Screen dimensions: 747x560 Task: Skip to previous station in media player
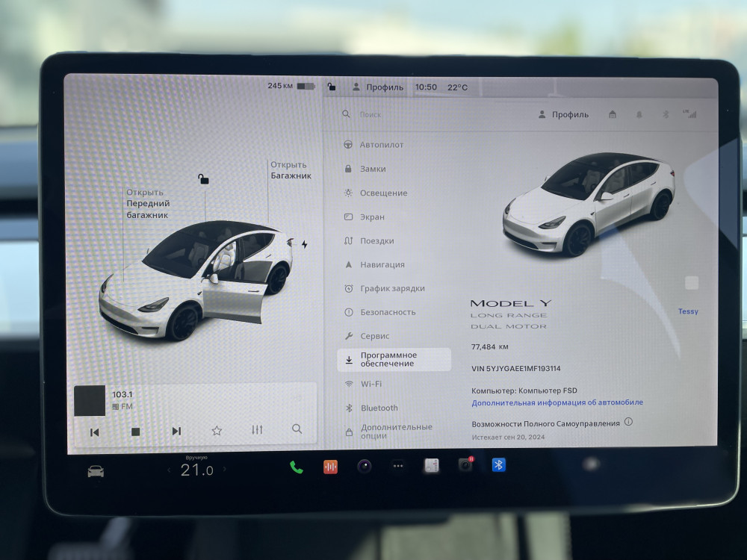94,432
